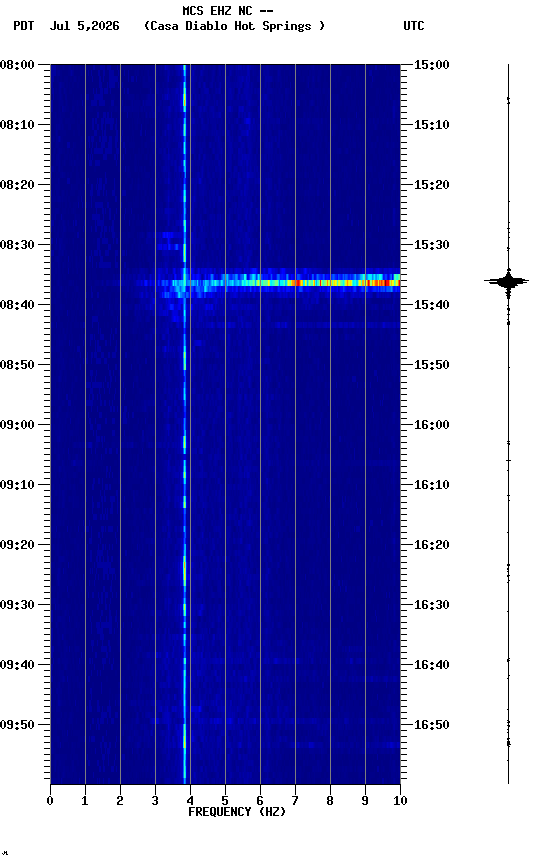This screenshot has width=552, height=864.
Task: Click the 15:20 UTC time label
Action: click(x=432, y=185)
